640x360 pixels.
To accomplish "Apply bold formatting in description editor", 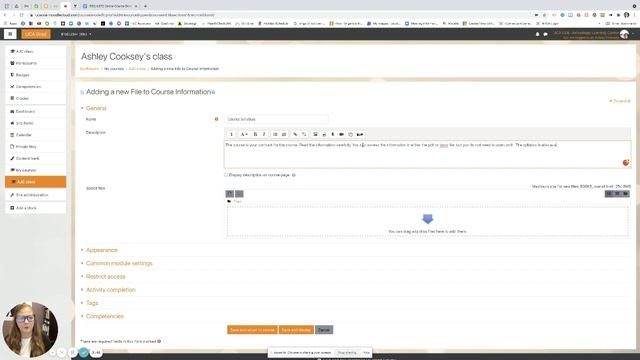I will pos(255,134).
